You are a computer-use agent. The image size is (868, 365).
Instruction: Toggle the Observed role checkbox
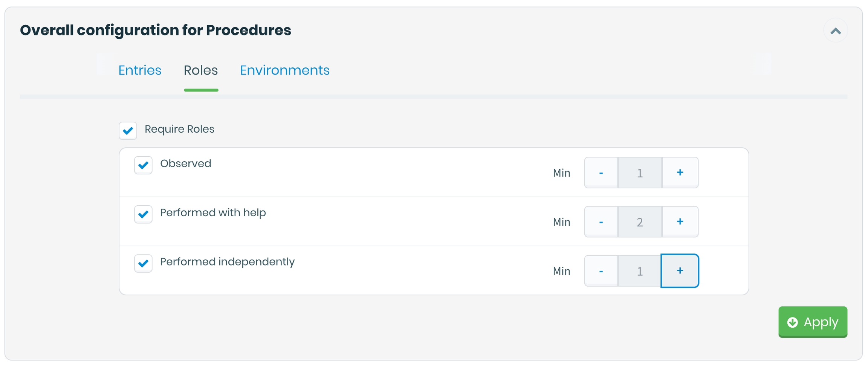(144, 165)
